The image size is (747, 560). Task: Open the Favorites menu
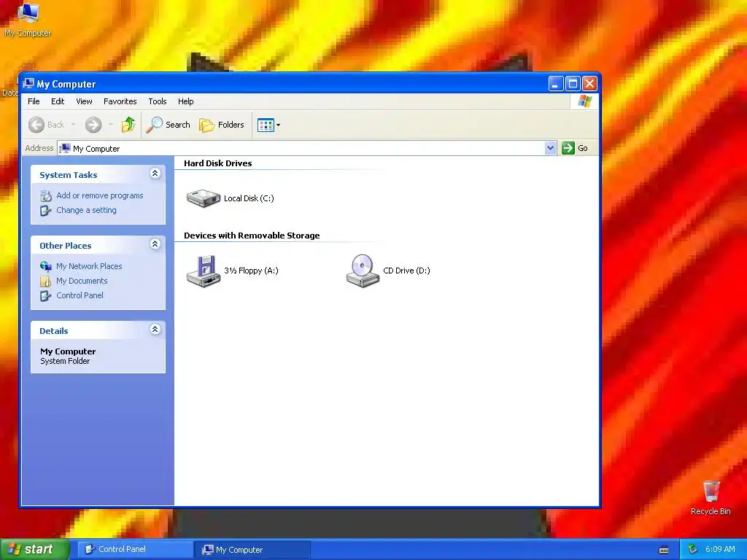point(120,101)
